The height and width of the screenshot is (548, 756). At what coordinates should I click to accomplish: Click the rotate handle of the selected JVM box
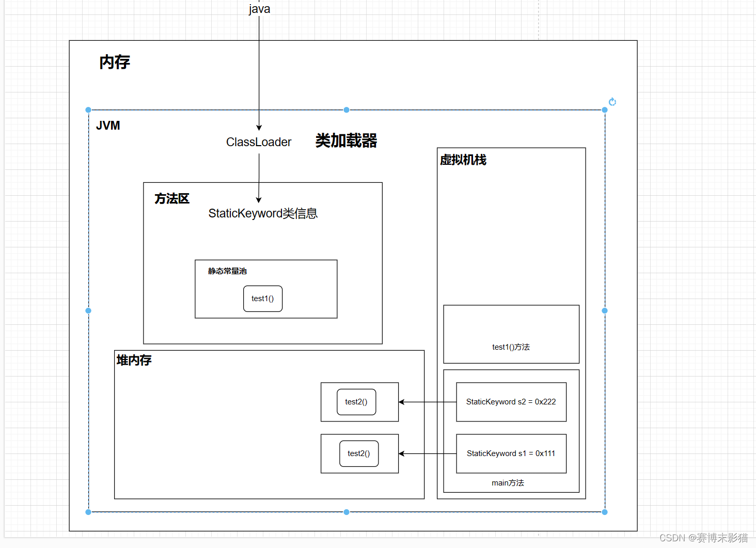pos(612,102)
